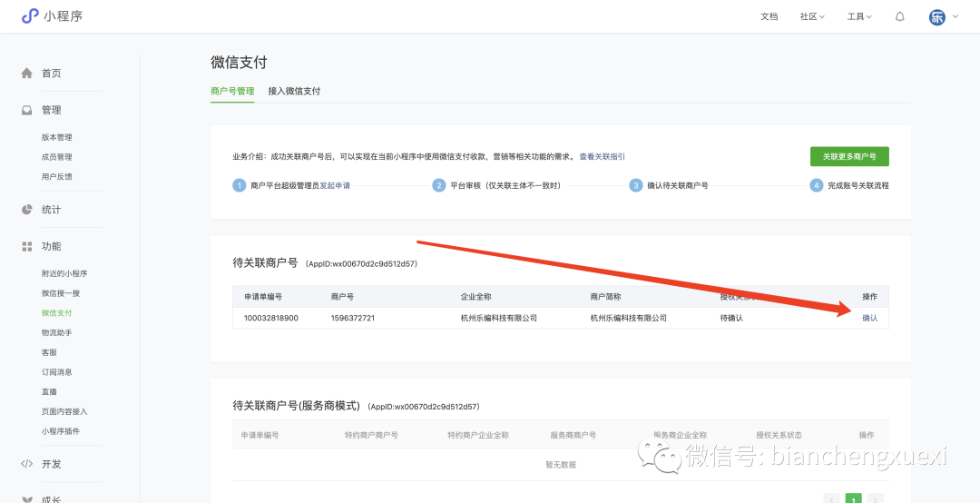
Task: Click 待确认 status cell
Action: coord(732,318)
